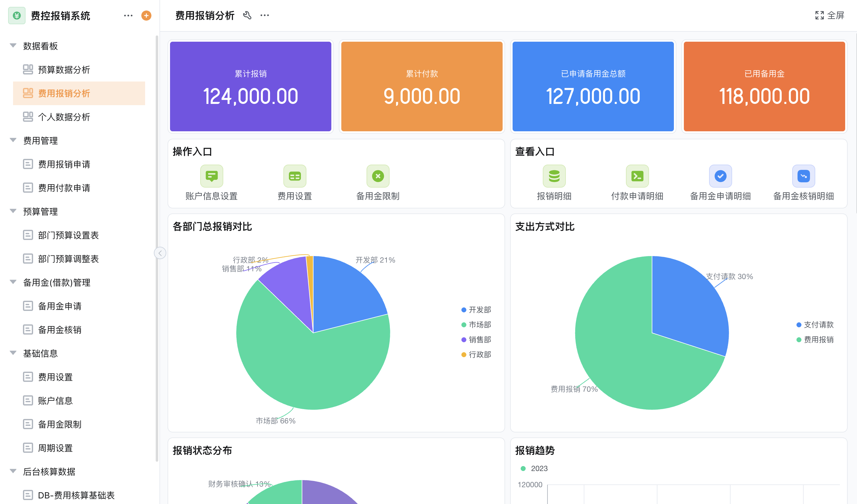
Task: Click the orange add plus button
Action: point(146,15)
